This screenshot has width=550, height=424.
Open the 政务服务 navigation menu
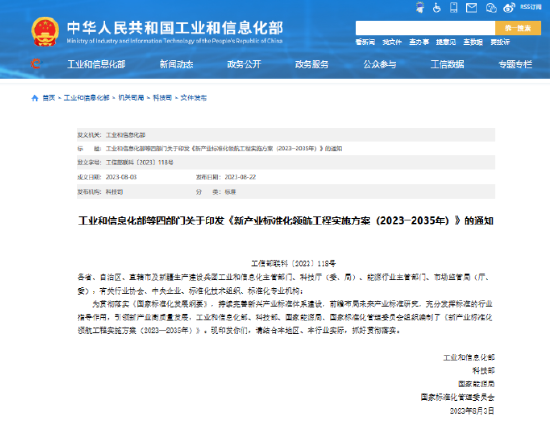coord(312,64)
